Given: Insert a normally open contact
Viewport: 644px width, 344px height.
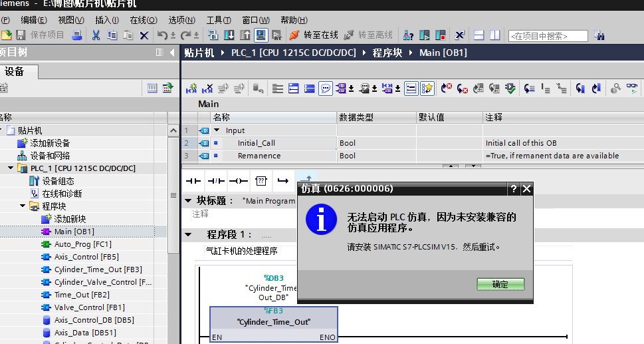Looking at the screenshot, I should pos(193,180).
